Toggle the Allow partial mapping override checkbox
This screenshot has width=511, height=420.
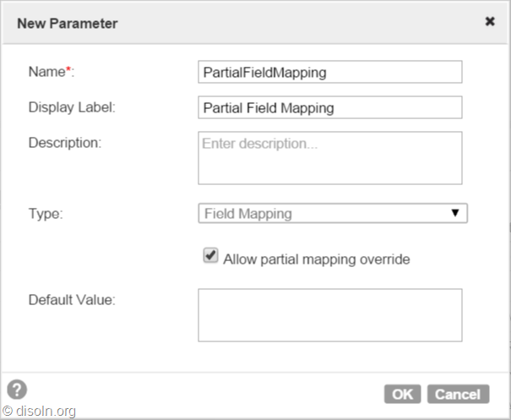210,257
